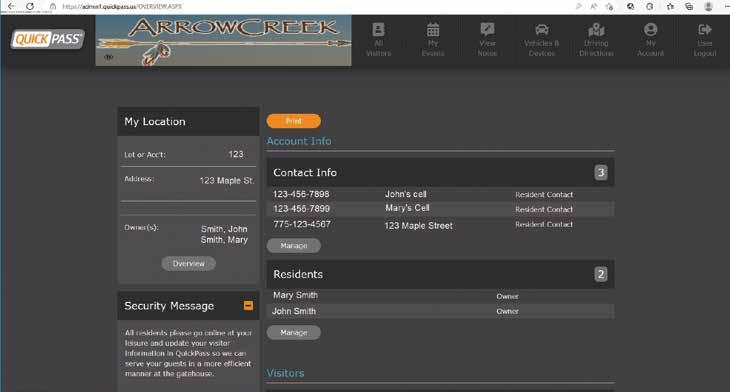This screenshot has height=392, width=730.
Task: Click the Account Info heading
Action: [299, 141]
